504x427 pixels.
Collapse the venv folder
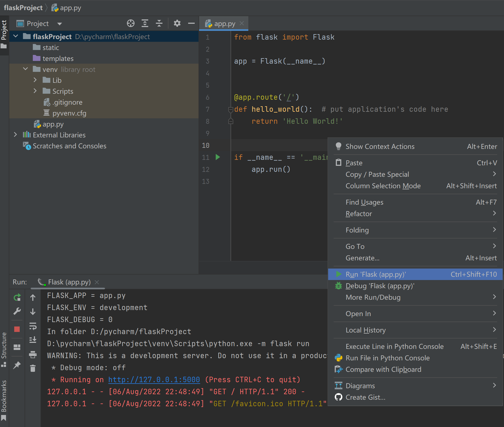[25, 69]
